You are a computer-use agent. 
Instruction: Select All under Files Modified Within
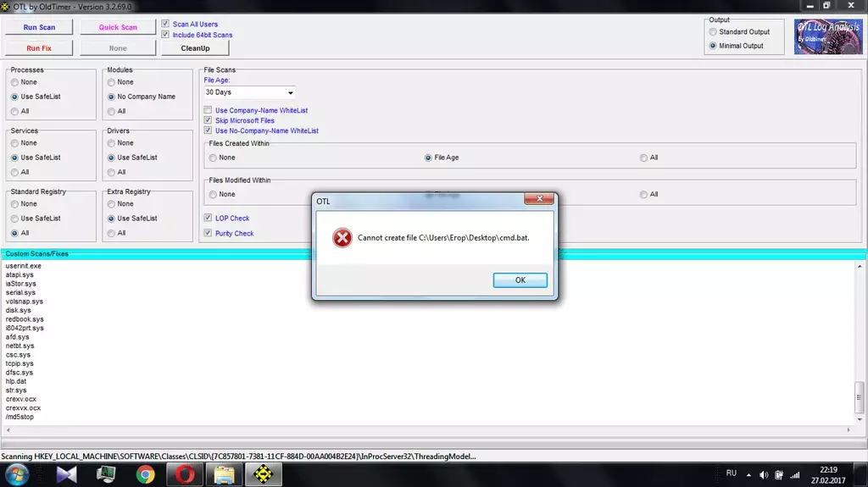(643, 194)
